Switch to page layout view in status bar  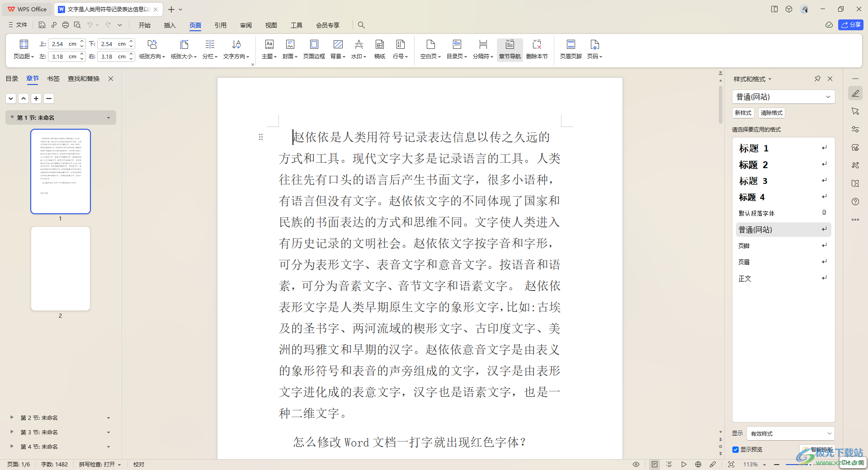point(654,465)
